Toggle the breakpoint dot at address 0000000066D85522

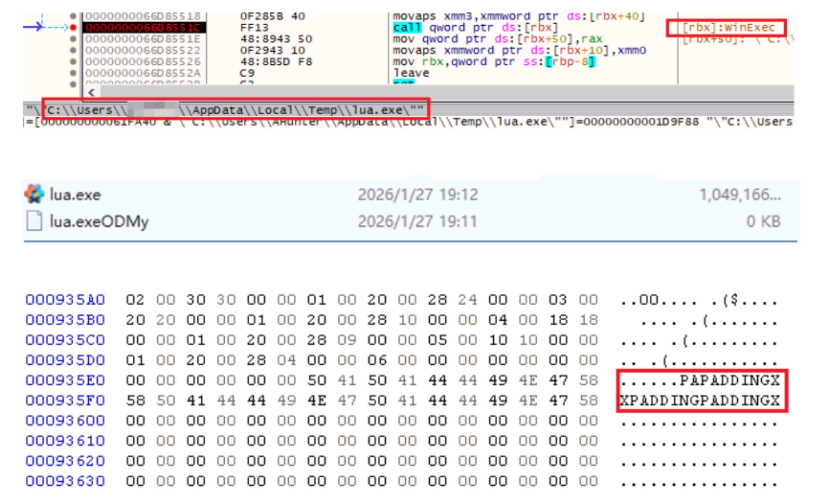point(73,50)
